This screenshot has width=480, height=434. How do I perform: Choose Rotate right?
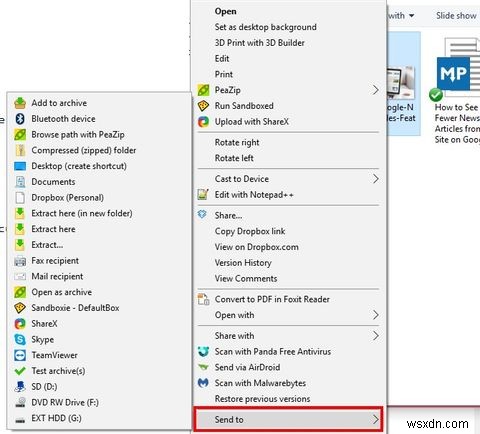237,143
